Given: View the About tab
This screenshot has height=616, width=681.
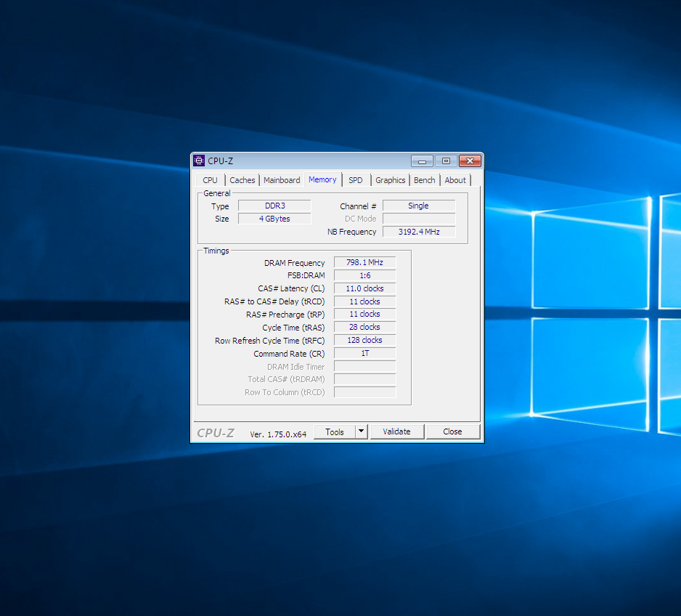Looking at the screenshot, I should 455,180.
